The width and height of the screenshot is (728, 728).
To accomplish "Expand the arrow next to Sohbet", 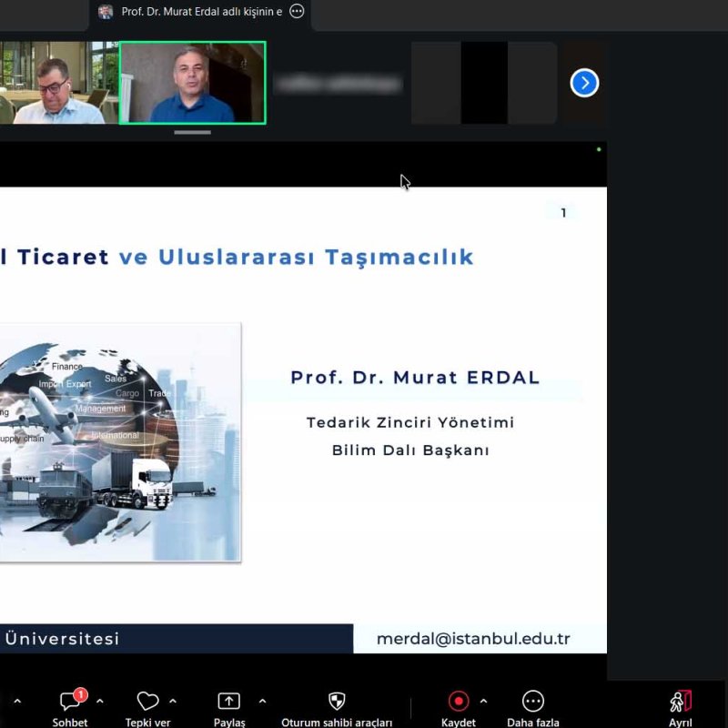I will click(100, 701).
